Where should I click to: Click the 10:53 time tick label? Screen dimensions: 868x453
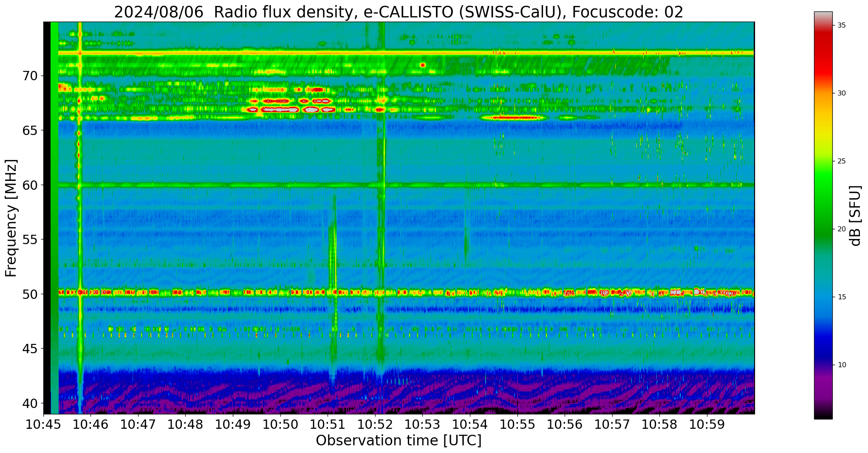423,424
